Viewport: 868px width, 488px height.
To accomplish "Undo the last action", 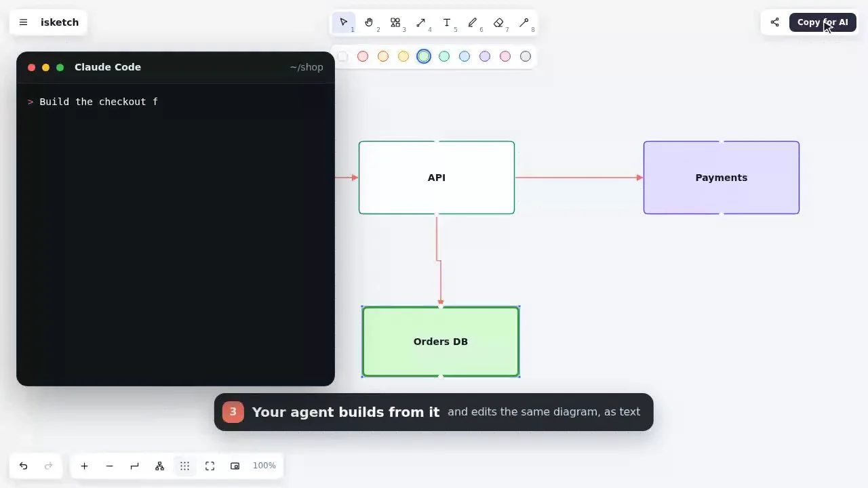I will 24,466.
